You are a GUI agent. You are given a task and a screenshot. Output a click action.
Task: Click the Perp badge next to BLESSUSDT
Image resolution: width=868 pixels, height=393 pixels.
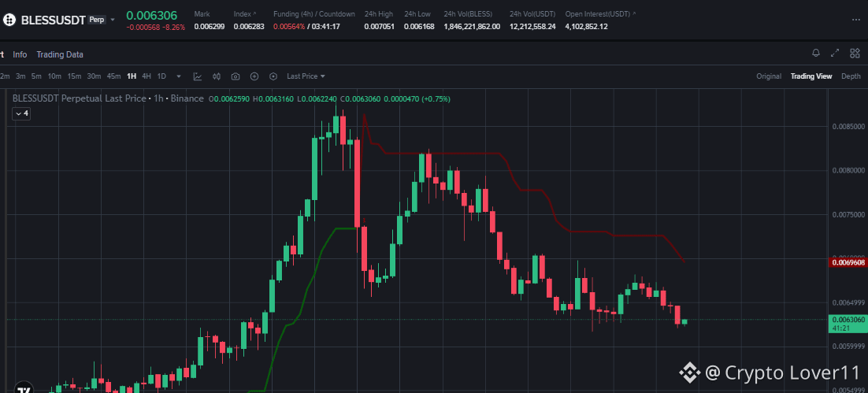click(97, 20)
